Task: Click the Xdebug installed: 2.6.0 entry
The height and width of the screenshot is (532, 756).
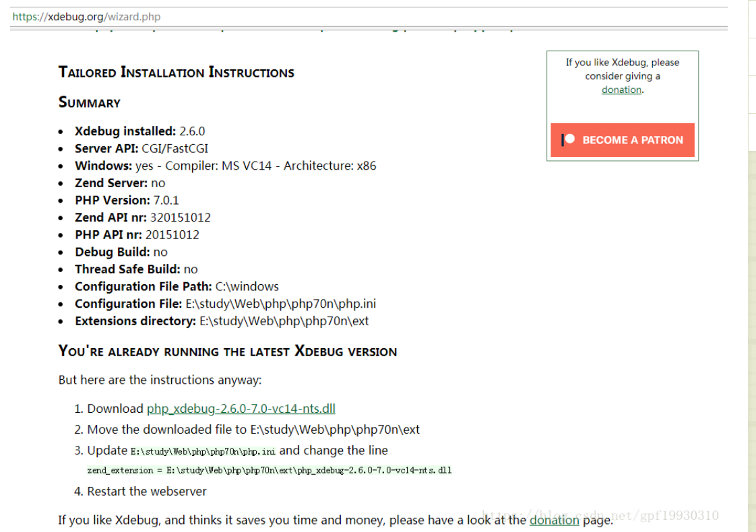Action: 140,131
